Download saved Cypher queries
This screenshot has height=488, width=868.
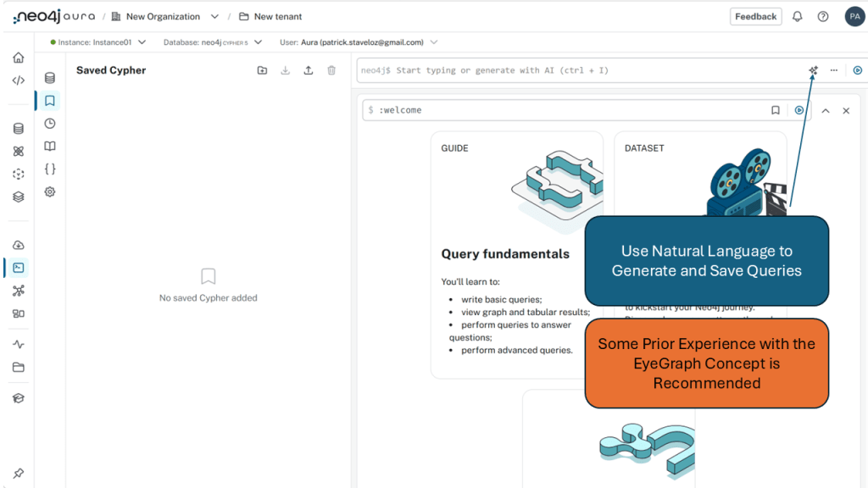point(285,70)
